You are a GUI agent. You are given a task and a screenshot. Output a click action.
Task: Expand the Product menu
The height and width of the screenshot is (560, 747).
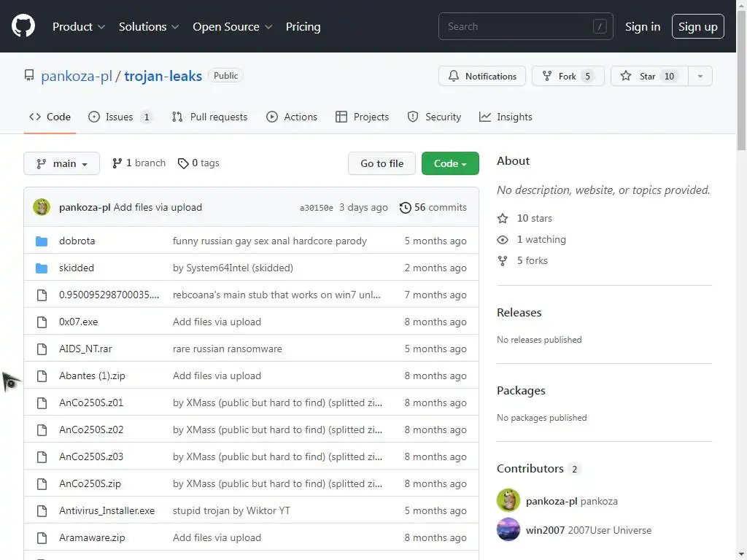(x=79, y=27)
